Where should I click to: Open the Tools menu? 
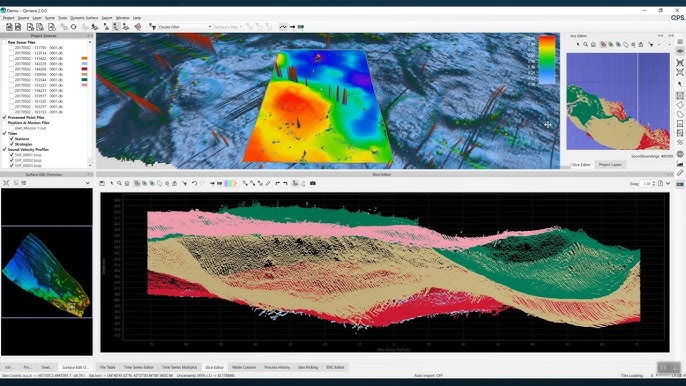63,18
